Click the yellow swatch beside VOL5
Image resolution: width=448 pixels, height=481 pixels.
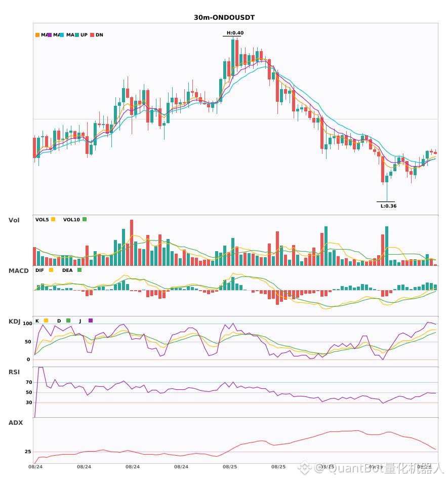(53, 219)
